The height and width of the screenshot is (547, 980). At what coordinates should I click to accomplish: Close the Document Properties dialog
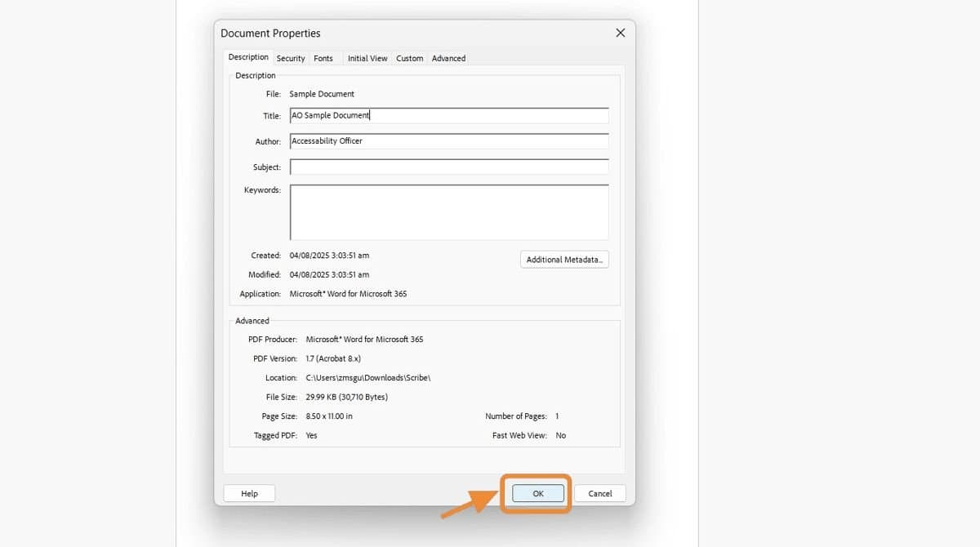(620, 33)
